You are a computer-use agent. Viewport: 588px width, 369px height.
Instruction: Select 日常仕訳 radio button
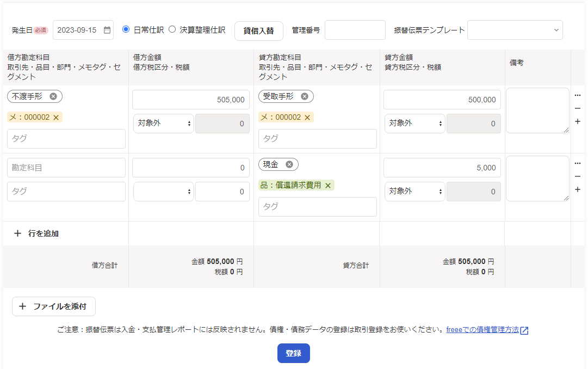click(x=126, y=29)
